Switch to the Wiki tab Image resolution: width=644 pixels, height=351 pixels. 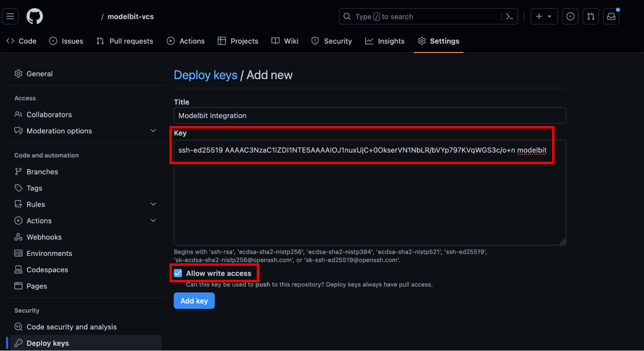[x=285, y=41]
